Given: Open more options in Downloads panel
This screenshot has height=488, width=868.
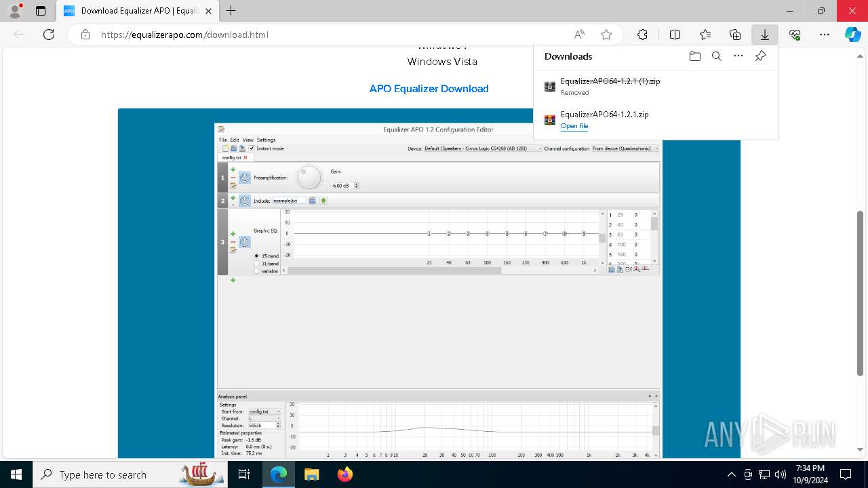Looking at the screenshot, I should (x=738, y=56).
